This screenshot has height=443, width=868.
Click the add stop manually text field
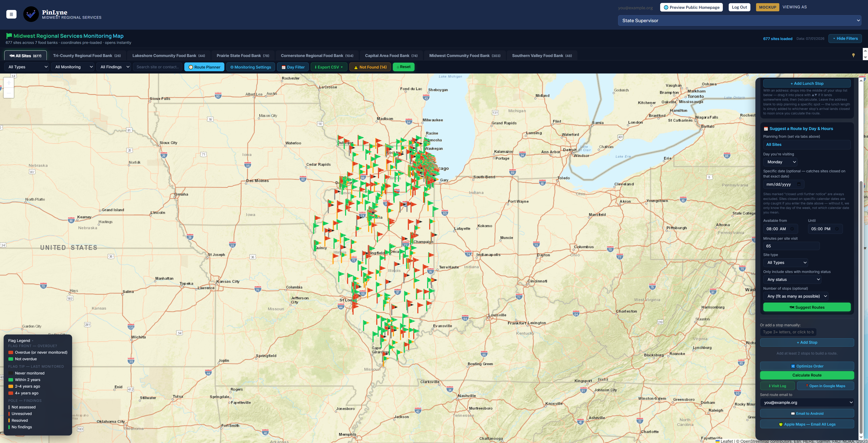788,332
